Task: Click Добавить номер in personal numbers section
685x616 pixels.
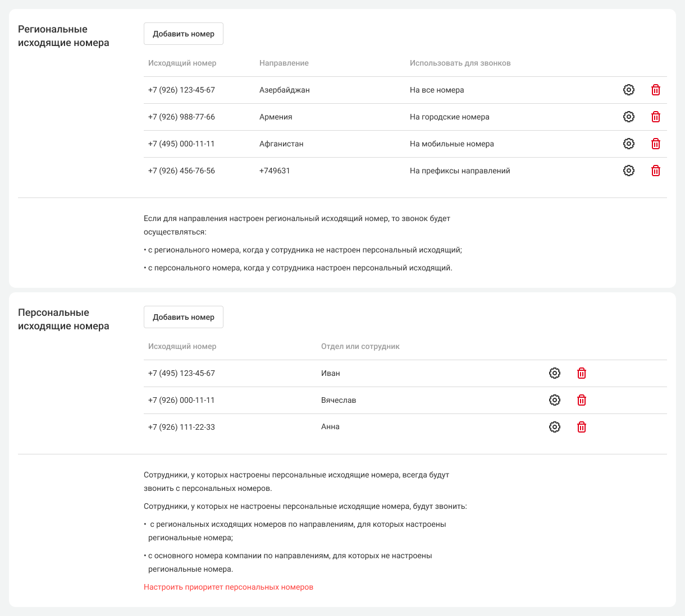Action: pos(184,317)
